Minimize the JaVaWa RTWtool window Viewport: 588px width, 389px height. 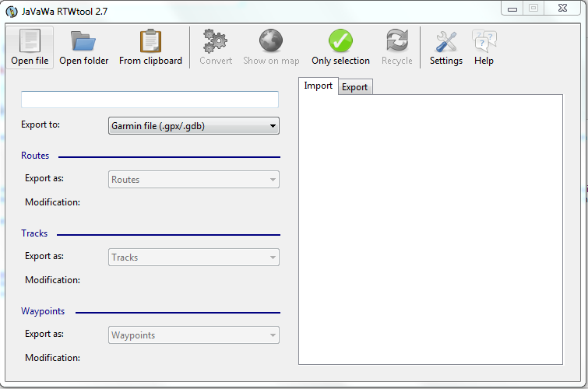click(x=511, y=9)
